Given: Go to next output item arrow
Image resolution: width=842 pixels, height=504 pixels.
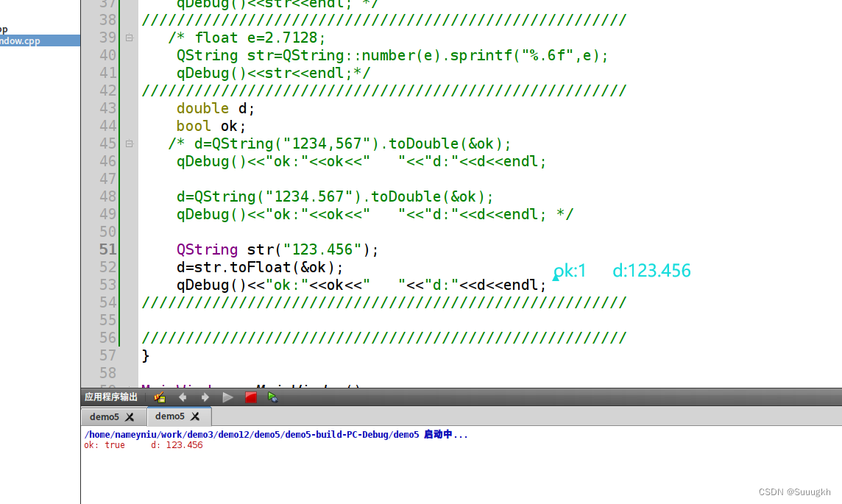Looking at the screenshot, I should tap(205, 397).
